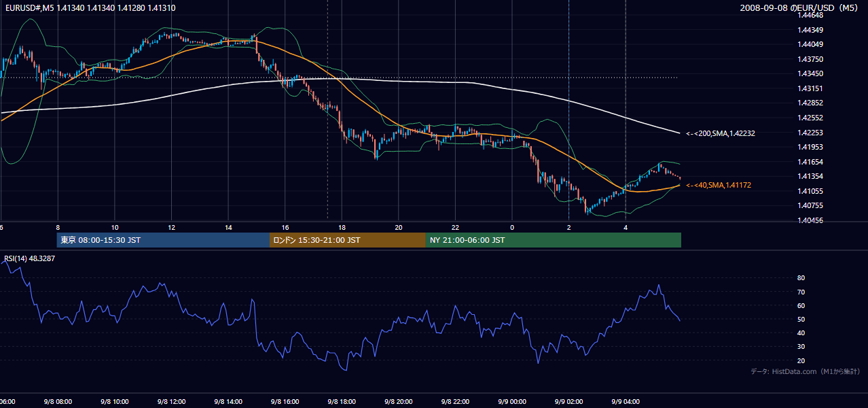Screen dimensions: 868x408
Task: Click hour label 12 on price chart axis
Action: point(171,228)
